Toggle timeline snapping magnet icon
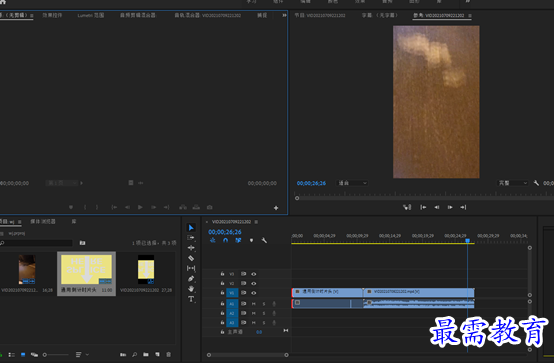554x363 pixels. (x=225, y=240)
